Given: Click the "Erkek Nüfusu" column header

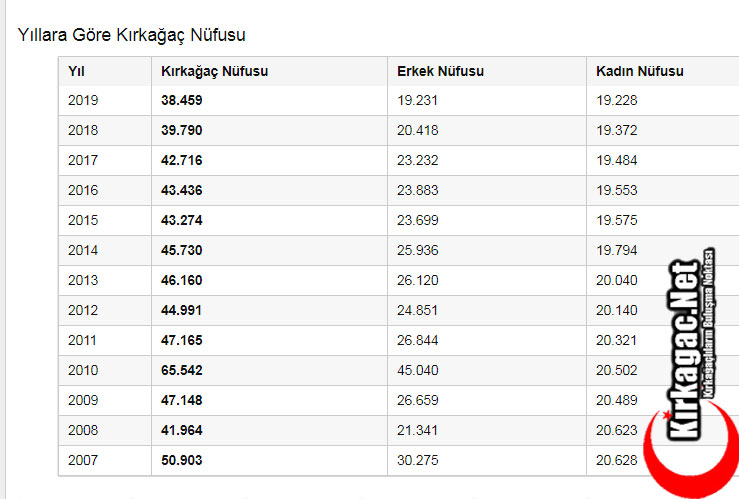Looking at the screenshot, I should click(440, 71).
